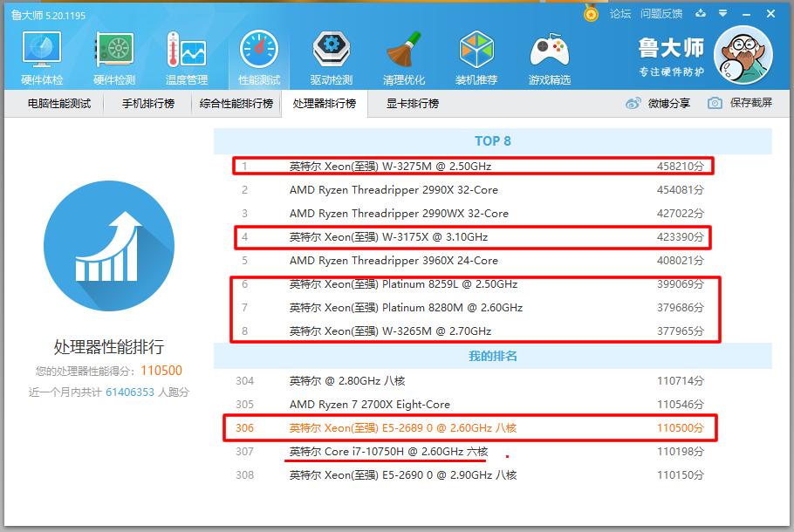
Task: Share via 微博分享
Action: pyautogui.click(x=669, y=103)
